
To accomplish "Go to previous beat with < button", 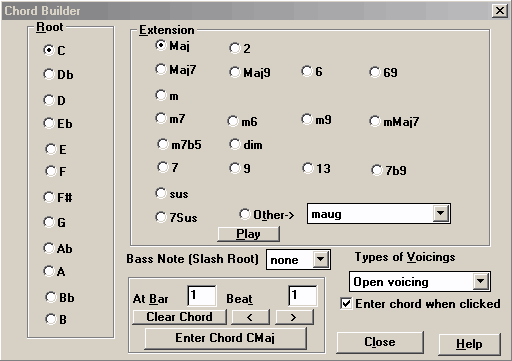I will point(250,317).
